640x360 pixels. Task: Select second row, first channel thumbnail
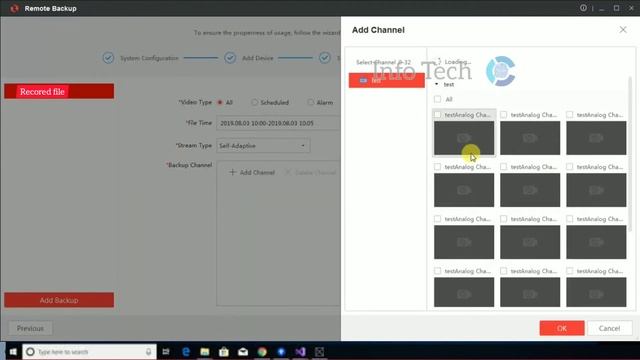(x=464, y=190)
